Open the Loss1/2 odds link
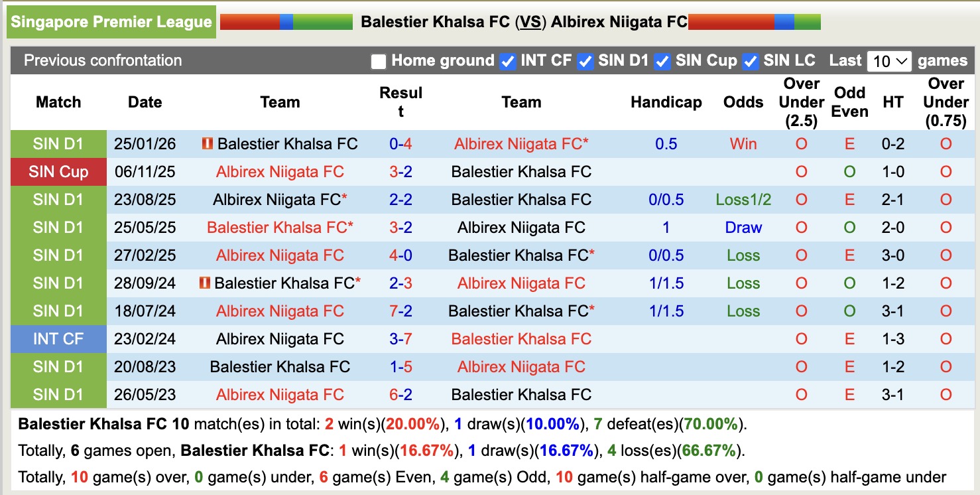This screenshot has height=495, width=980. pyautogui.click(x=743, y=199)
